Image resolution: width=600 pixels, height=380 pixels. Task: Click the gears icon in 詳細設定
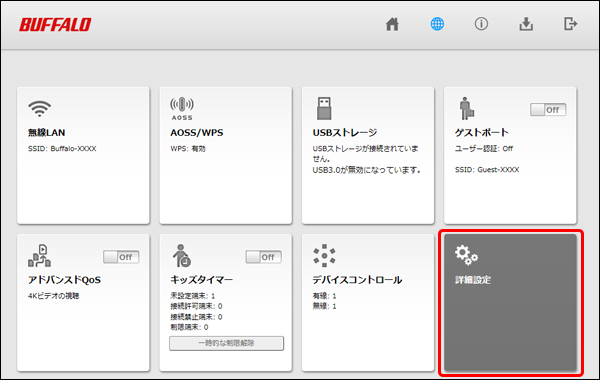point(466,255)
